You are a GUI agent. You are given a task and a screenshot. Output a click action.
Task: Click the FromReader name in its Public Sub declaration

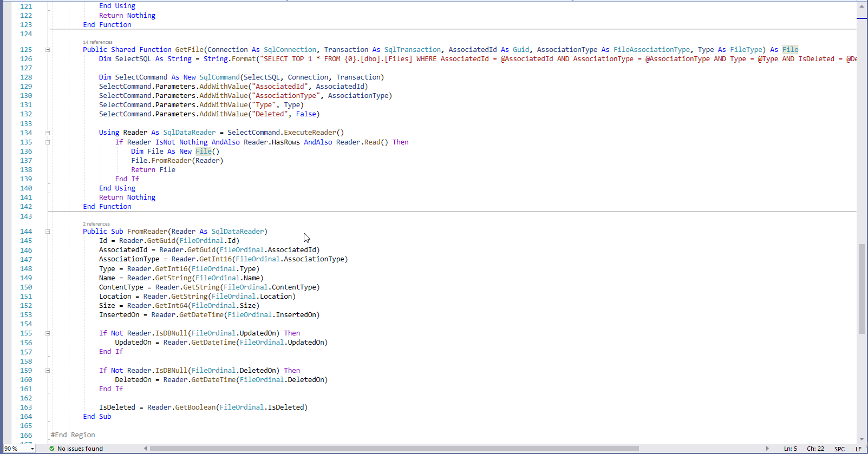tap(147, 232)
